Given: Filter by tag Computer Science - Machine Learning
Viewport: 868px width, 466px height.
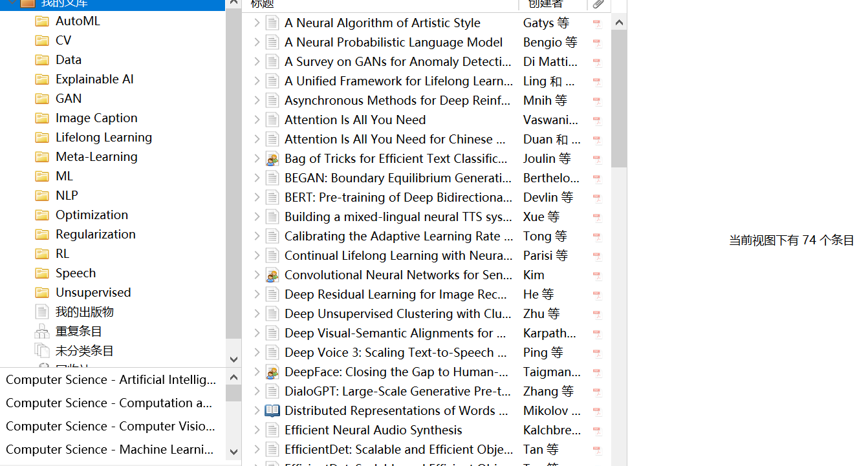Looking at the screenshot, I should click(109, 449).
